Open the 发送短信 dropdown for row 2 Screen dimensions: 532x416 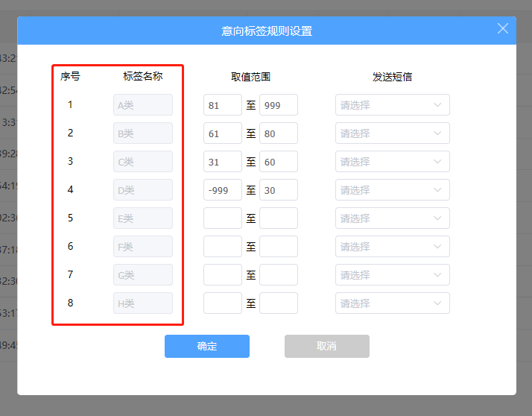392,133
